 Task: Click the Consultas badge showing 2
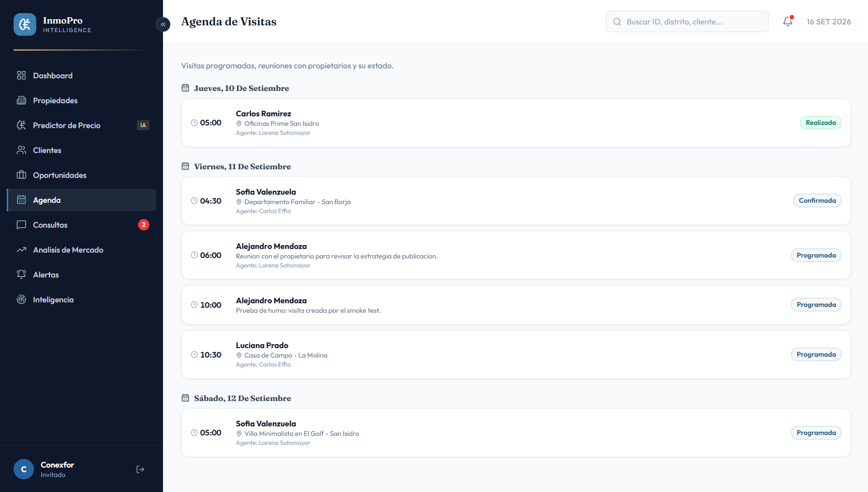[x=144, y=225]
